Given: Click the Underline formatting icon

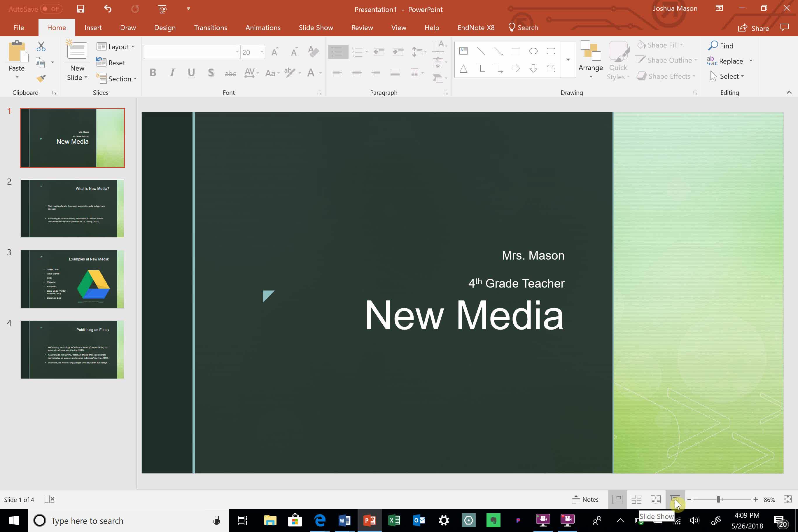Looking at the screenshot, I should coord(191,72).
